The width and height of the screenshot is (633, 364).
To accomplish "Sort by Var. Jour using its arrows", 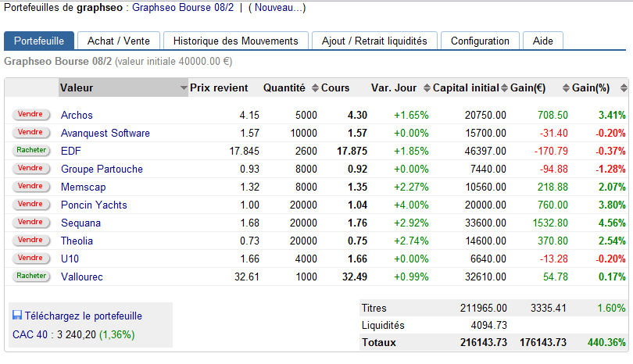I will coord(425,88).
